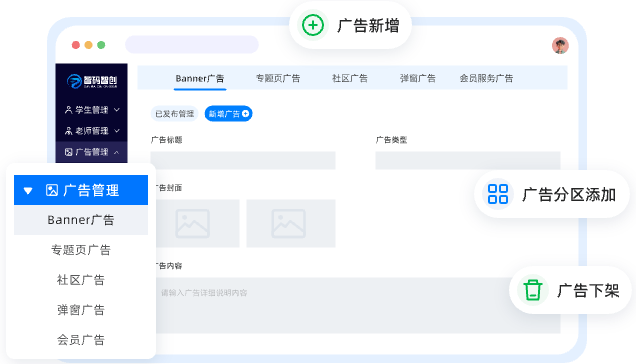Image resolution: width=636 pixels, height=364 pixels.
Task: Click the image icon beside 广告管理 in popup menu
Action: (x=52, y=190)
